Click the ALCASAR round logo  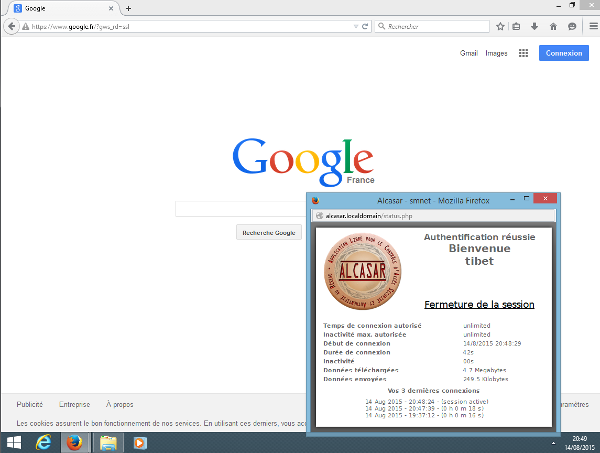362,271
